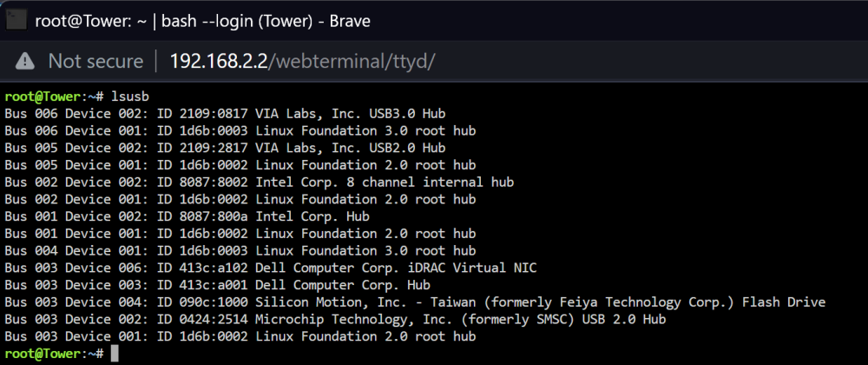Click the ID 8087:800a Intel Corp. Hub line
Screen dimensions: 868x365
187,216
